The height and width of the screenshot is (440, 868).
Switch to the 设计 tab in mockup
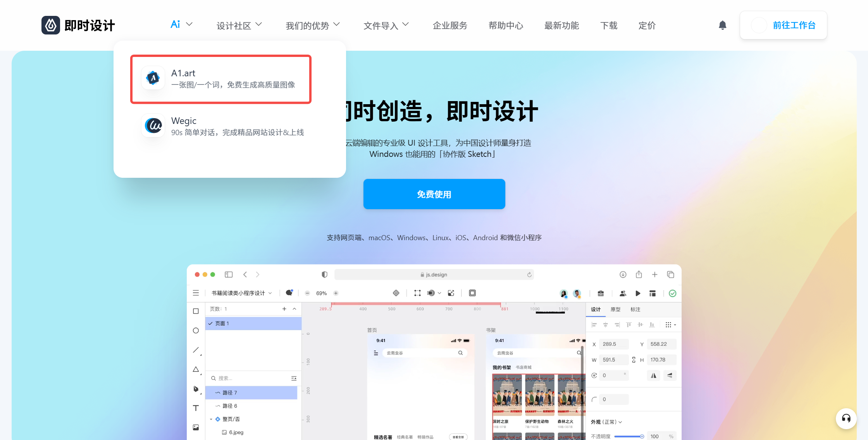tap(596, 309)
